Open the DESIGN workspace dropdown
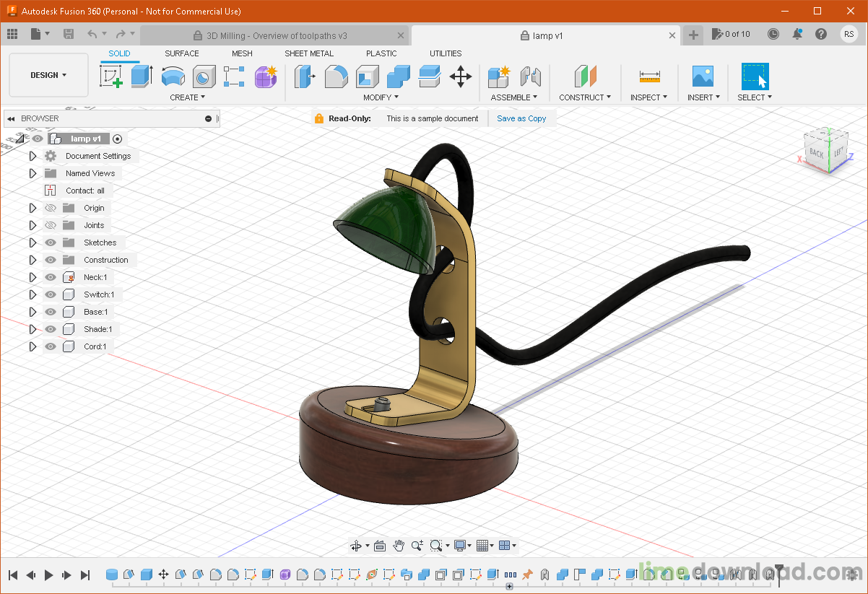The width and height of the screenshot is (868, 594). (48, 75)
